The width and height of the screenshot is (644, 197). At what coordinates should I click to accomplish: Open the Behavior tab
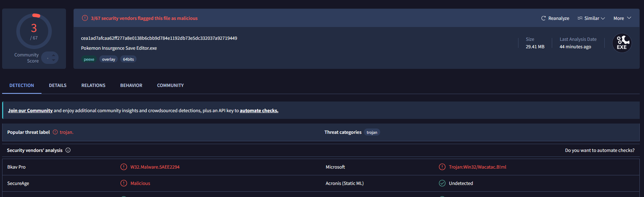click(131, 86)
